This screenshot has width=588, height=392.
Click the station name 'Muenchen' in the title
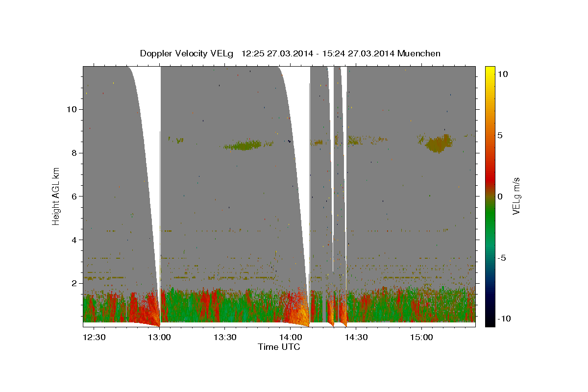[419, 53]
